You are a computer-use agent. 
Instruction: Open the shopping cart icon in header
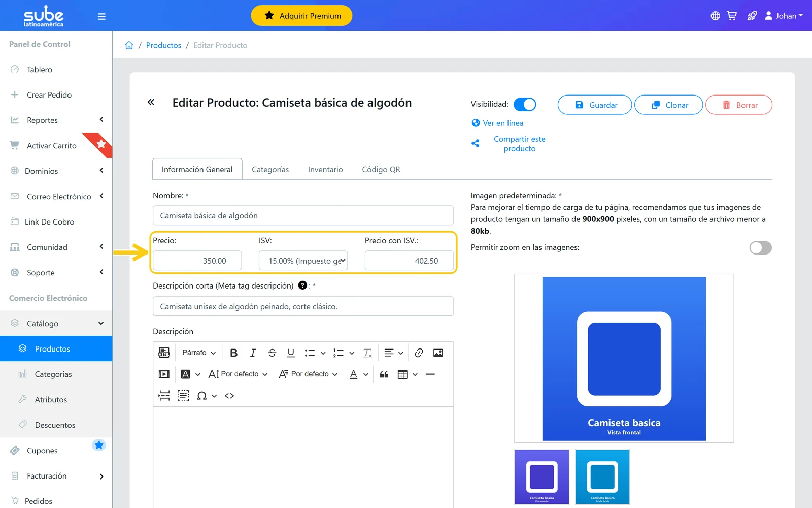[x=732, y=16]
